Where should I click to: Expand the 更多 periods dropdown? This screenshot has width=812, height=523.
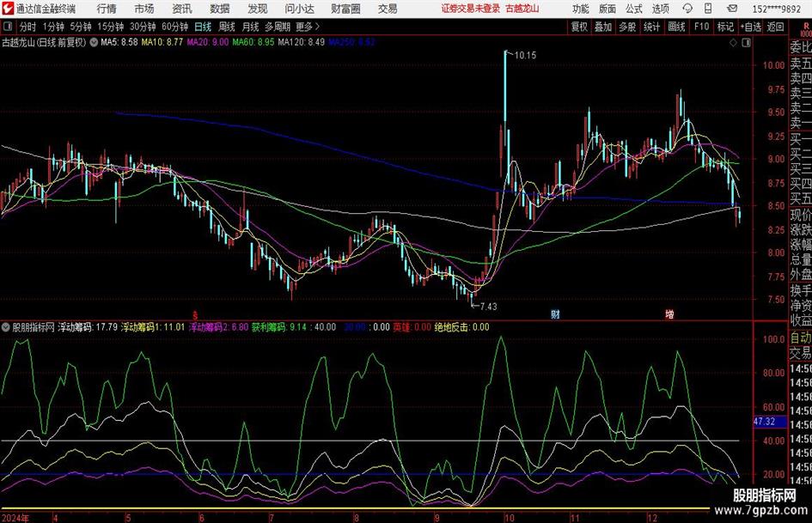305,26
